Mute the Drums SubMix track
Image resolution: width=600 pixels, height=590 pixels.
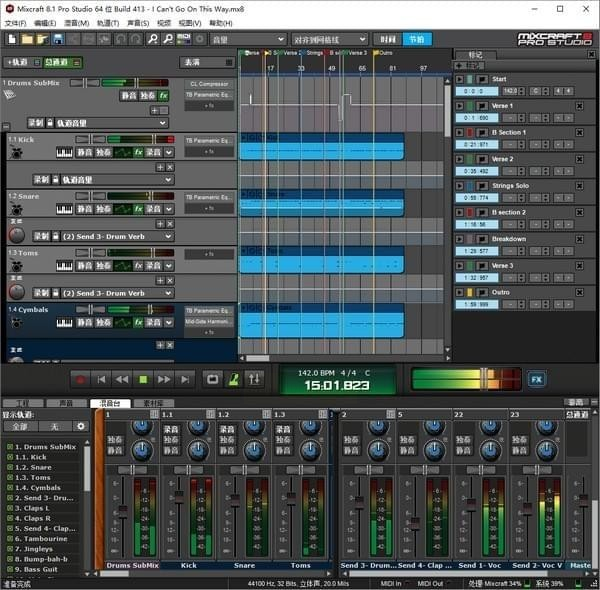pos(128,96)
